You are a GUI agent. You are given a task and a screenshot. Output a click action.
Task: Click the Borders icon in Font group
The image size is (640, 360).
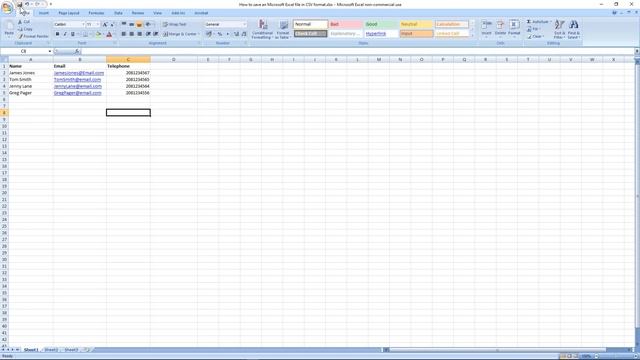pos(85,34)
